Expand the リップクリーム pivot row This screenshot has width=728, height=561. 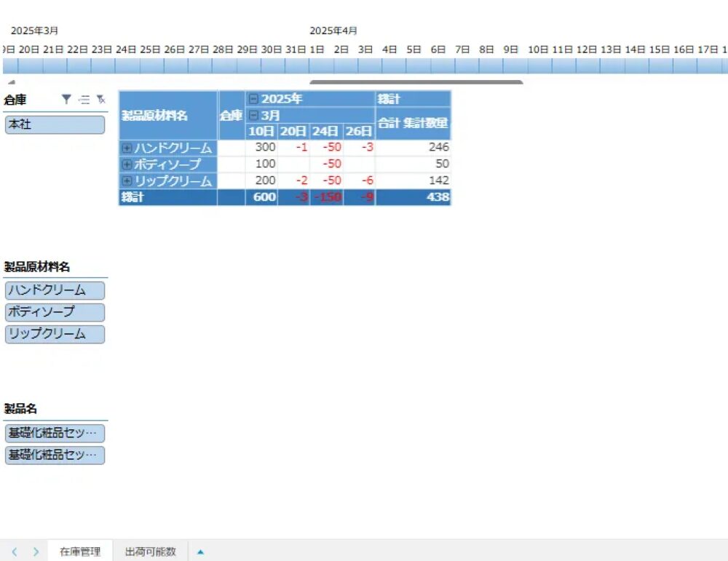[127, 180]
